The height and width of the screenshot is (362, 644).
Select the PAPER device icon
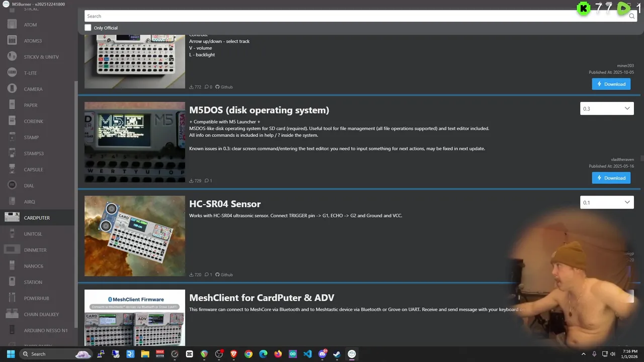pos(12,105)
